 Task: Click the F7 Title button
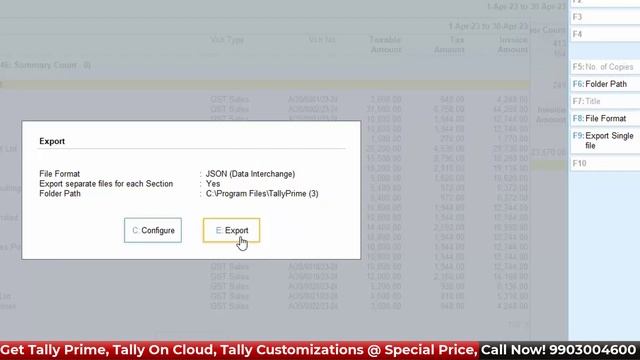pyautogui.click(x=605, y=101)
